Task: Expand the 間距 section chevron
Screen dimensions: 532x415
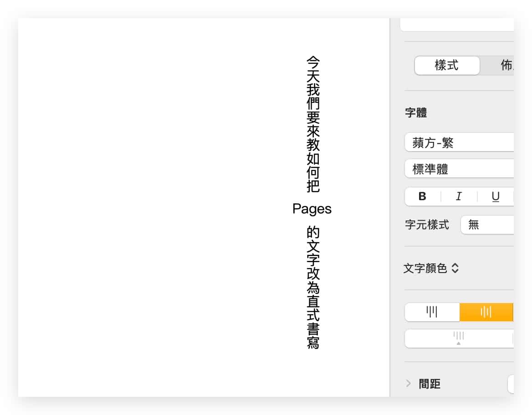Action: (x=408, y=384)
